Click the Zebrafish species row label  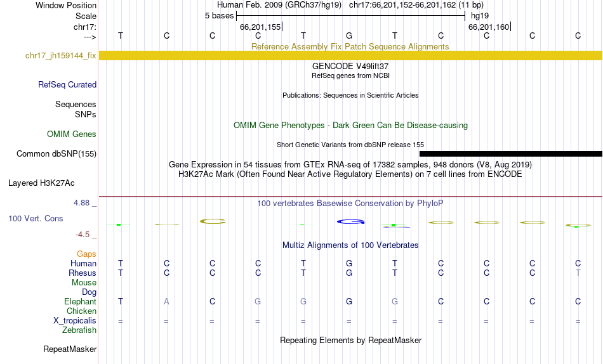(79, 330)
